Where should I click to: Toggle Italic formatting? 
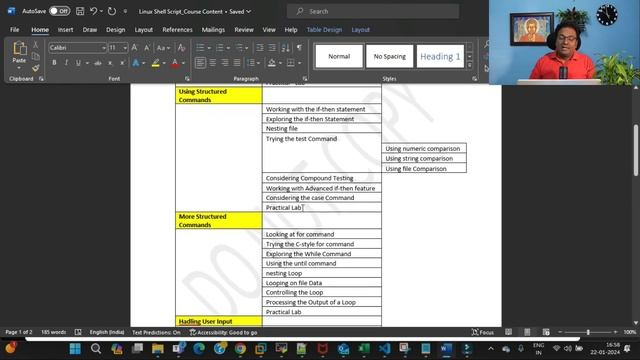[x=66, y=63]
